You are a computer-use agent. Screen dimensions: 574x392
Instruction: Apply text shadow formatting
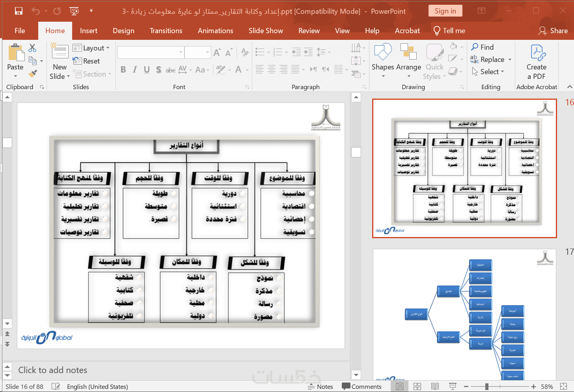pyautogui.click(x=158, y=70)
